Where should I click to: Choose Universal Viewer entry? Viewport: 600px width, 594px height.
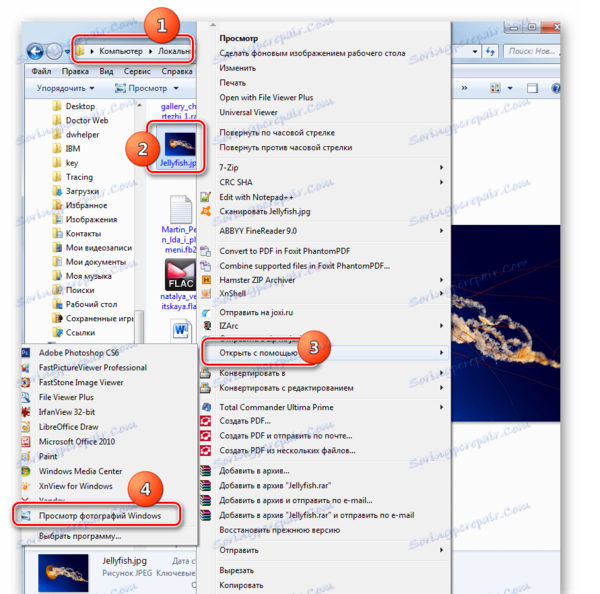(248, 113)
